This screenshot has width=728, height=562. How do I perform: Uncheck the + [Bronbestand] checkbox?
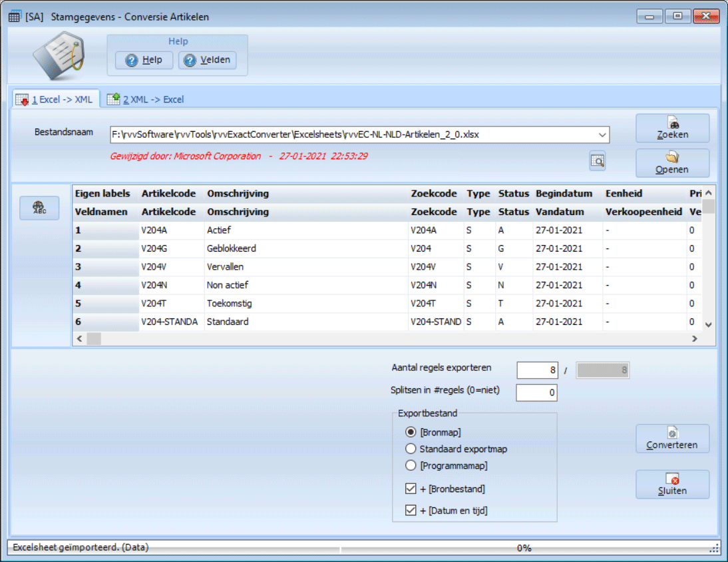[411, 489]
